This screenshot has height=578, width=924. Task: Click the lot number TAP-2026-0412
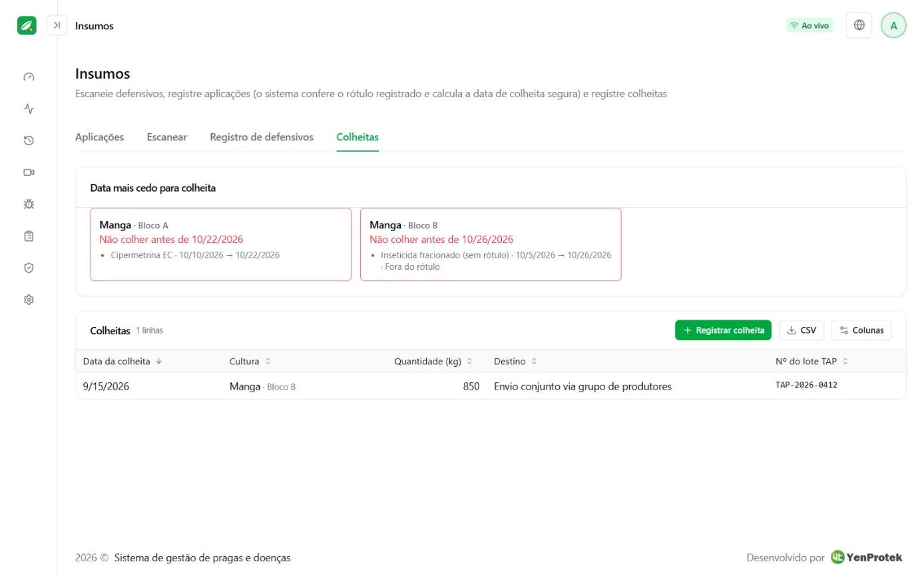[806, 386]
